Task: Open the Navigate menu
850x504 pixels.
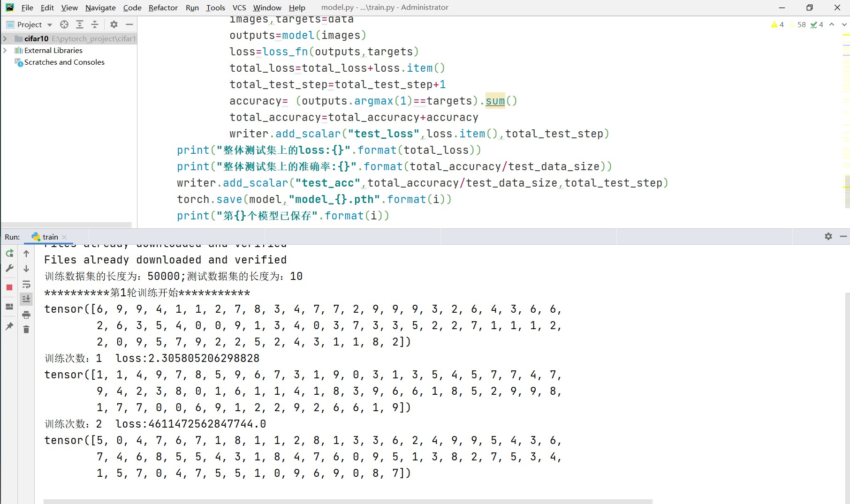Action: click(100, 8)
